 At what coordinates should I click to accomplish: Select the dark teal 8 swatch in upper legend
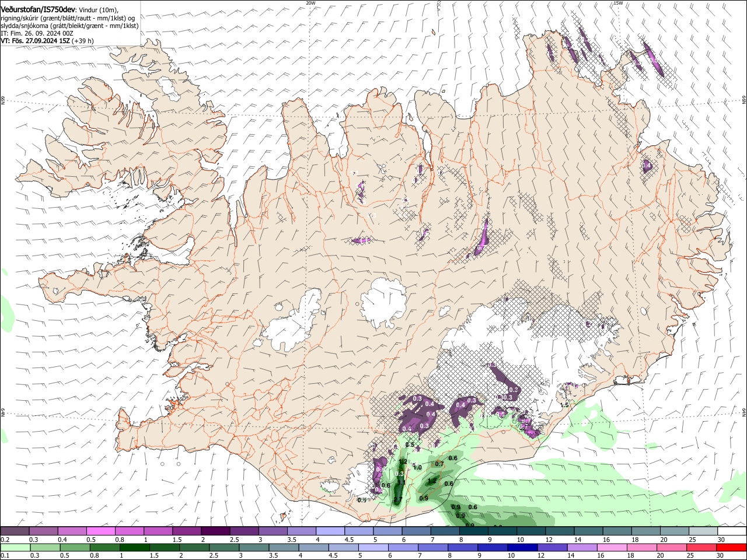tap(474, 531)
